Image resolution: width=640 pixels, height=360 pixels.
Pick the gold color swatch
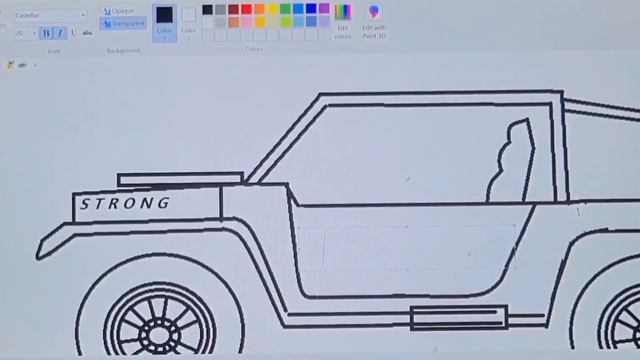point(260,22)
